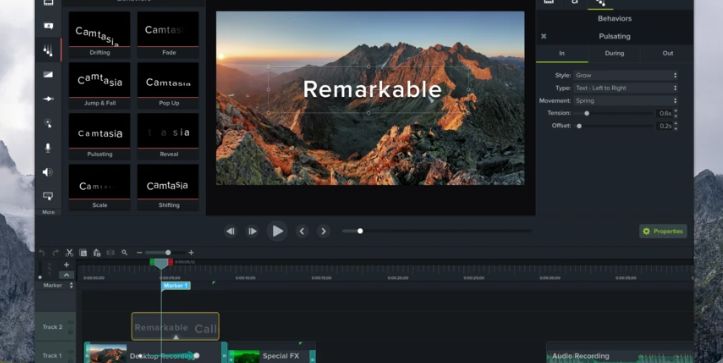Jump to the next marker with right chevron
The width and height of the screenshot is (723, 363).
point(324,231)
